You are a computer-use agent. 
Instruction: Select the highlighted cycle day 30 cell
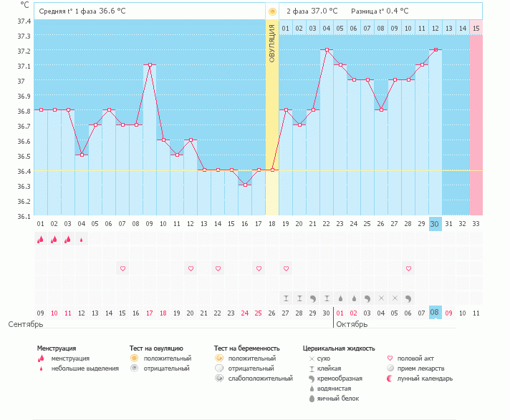point(435,223)
